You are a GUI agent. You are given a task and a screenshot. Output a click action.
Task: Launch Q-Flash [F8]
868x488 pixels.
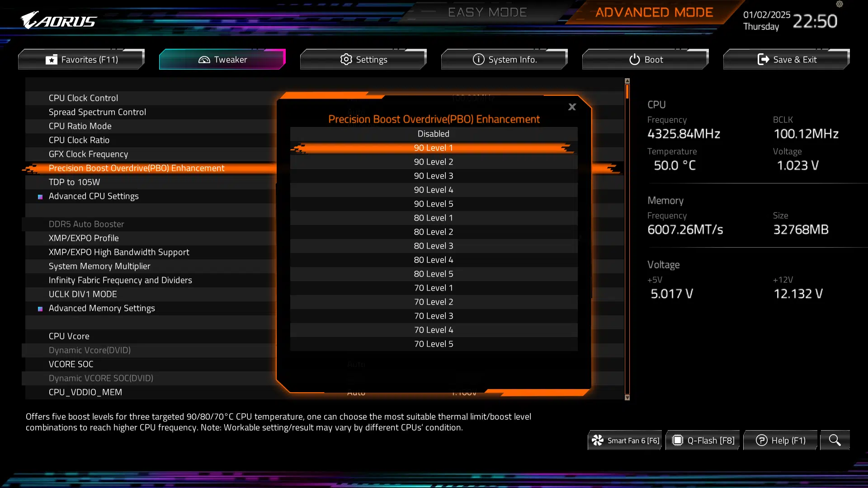[703, 440]
